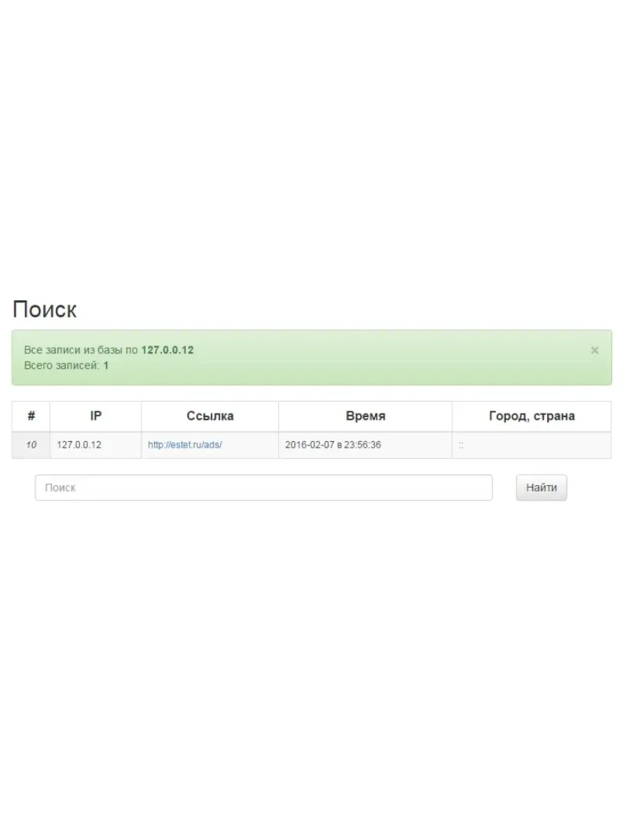644x818 pixels.
Task: Click the 127.0.0.12 cell in the table row
Action: click(x=79, y=445)
